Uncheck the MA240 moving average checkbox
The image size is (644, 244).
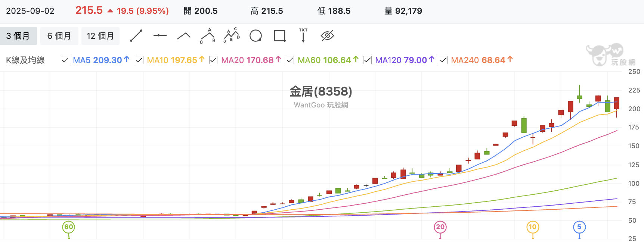point(443,60)
